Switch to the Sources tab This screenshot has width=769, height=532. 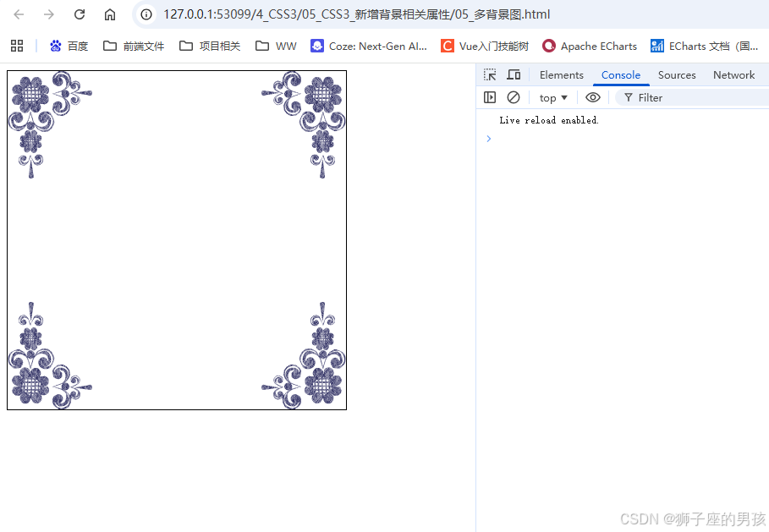677,75
